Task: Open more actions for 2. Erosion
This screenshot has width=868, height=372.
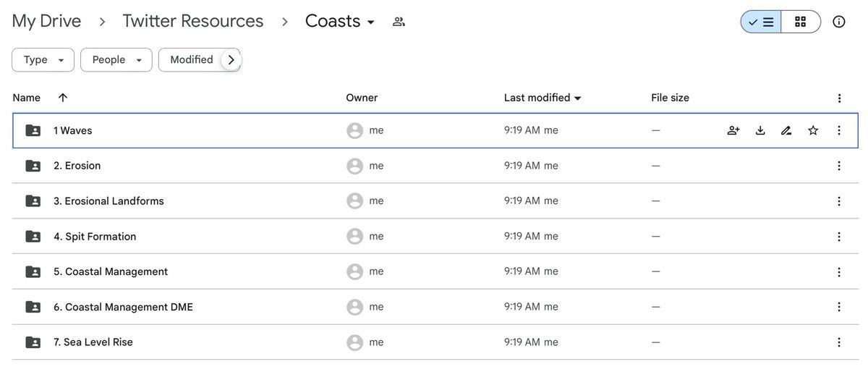Action: [839, 166]
